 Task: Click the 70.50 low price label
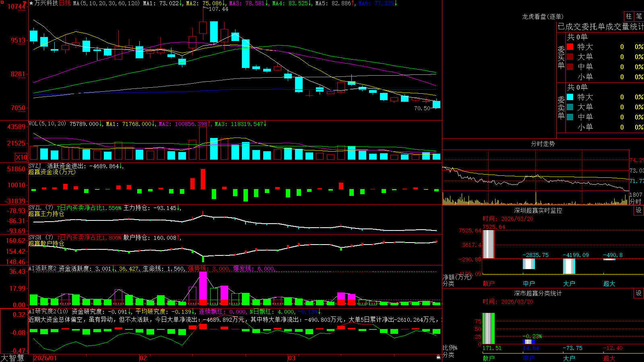coord(422,108)
